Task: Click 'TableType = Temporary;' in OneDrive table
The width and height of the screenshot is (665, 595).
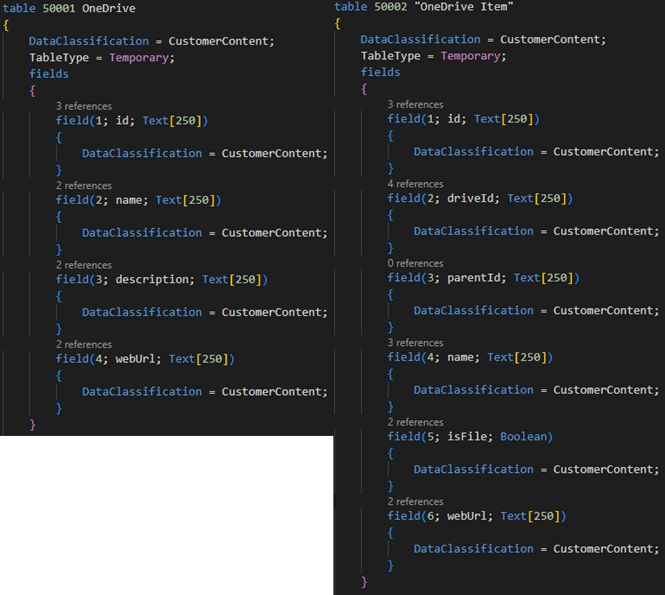Action: tap(102, 58)
